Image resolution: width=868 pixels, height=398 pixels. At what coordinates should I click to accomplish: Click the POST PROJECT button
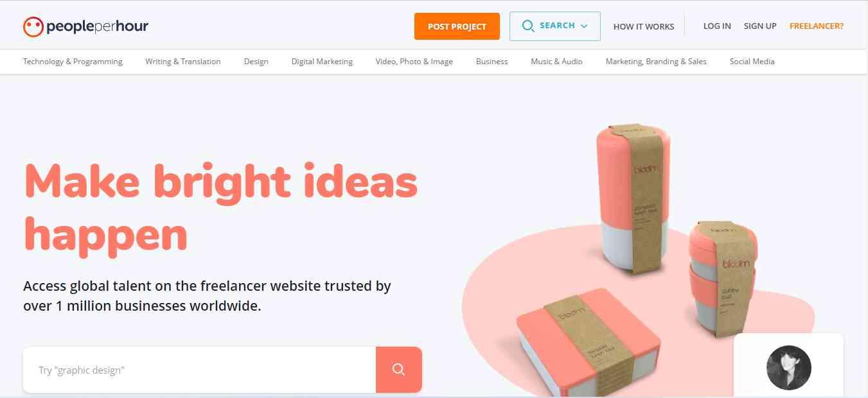tap(457, 26)
